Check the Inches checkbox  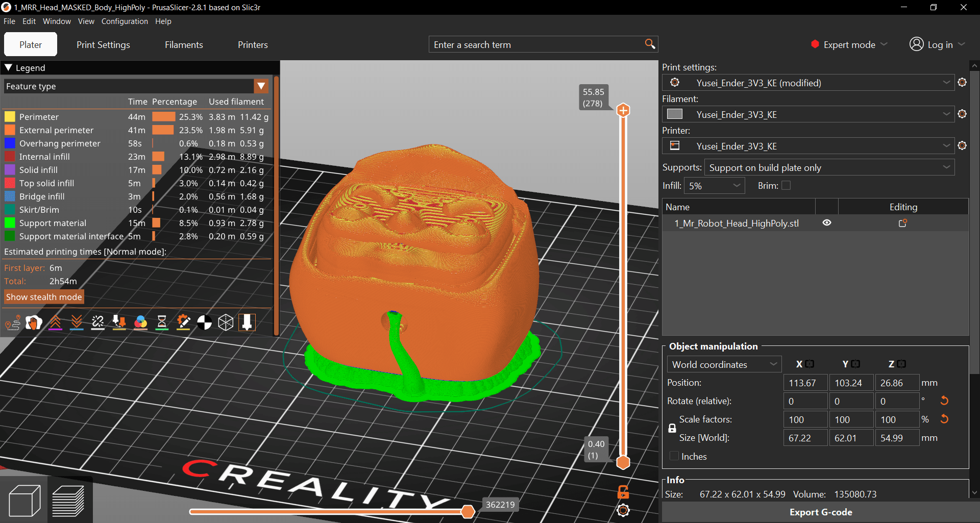click(x=674, y=456)
